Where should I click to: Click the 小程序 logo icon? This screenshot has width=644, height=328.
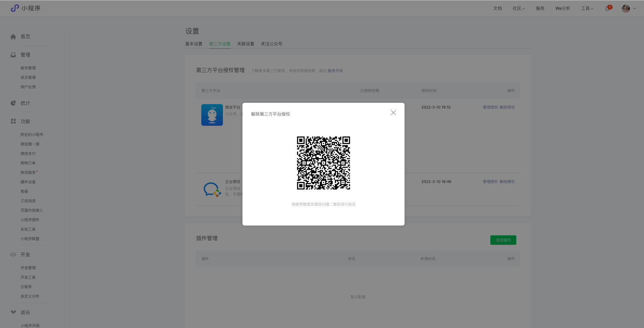15,8
